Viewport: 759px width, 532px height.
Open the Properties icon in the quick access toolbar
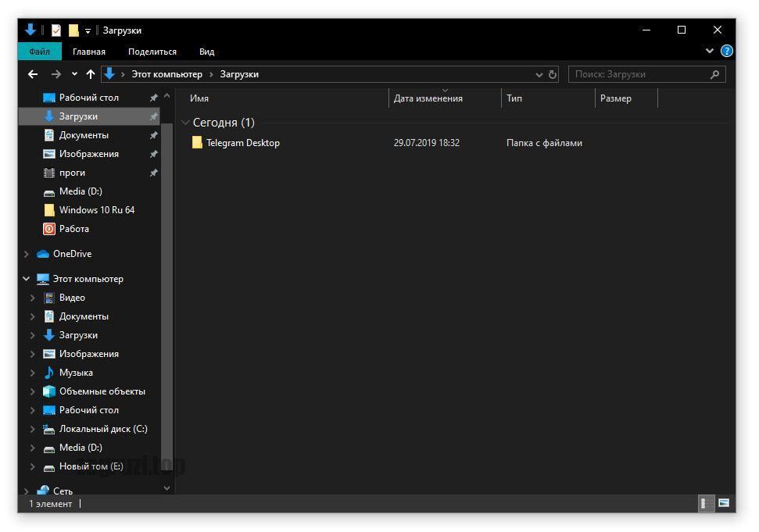pyautogui.click(x=56, y=30)
